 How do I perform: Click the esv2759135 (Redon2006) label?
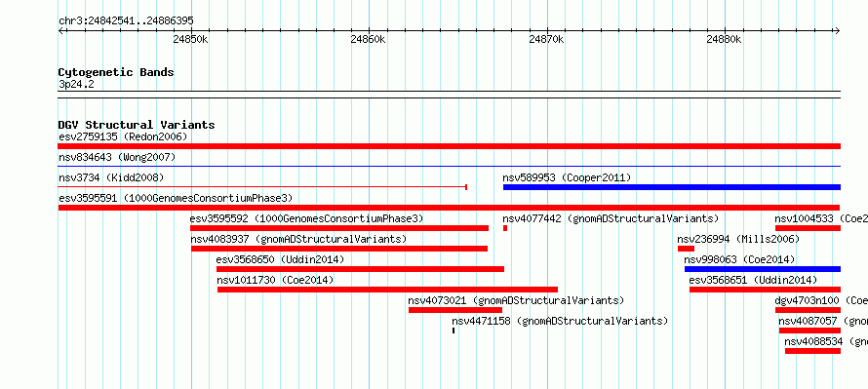pos(123,136)
